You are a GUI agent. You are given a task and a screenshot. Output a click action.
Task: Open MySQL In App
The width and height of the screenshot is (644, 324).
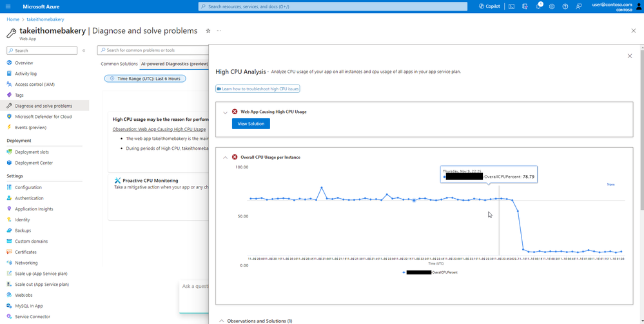(x=29, y=306)
